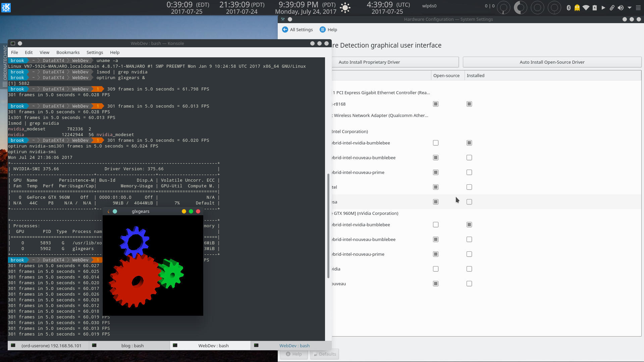This screenshot has height=362, width=644.
Task: Toggle Installed checkbox in vesa row
Action: [469, 202]
